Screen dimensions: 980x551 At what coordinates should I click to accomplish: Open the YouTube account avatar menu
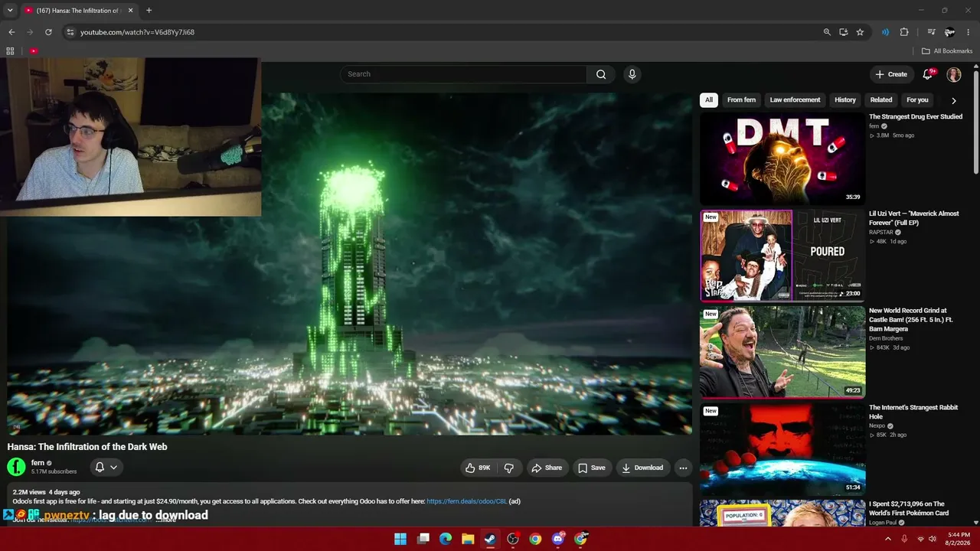(x=954, y=74)
